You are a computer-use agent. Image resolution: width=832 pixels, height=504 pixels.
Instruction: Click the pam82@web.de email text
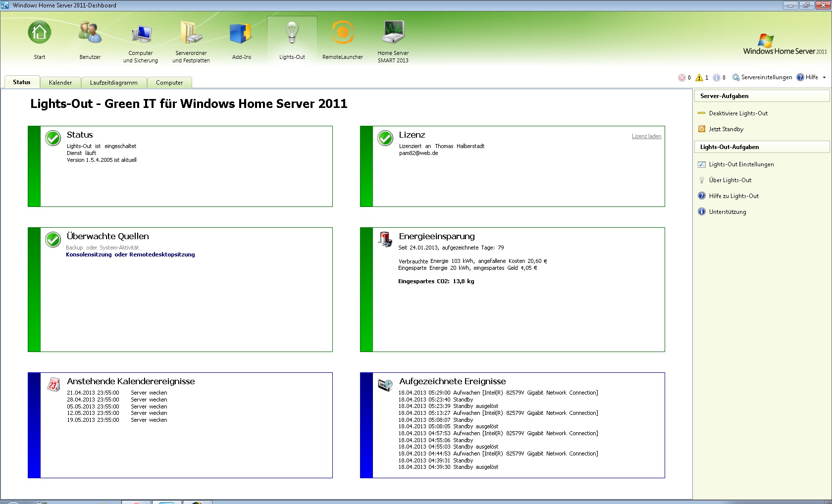(x=418, y=153)
